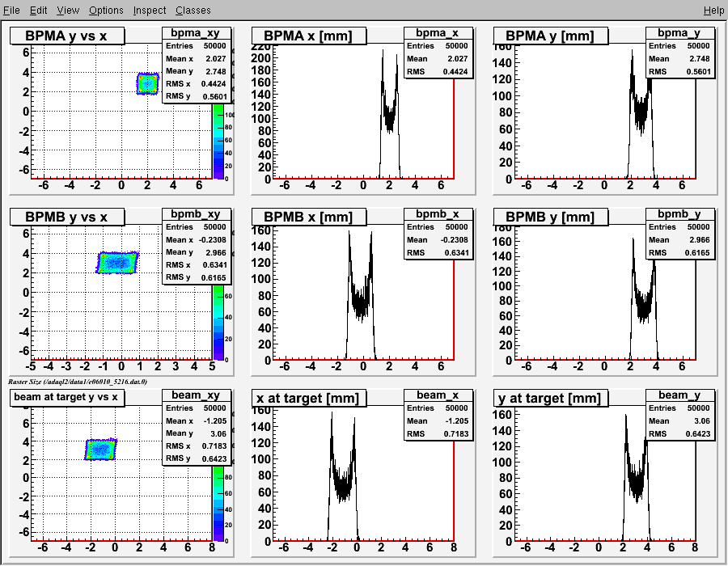Click 'Mean 3.06' in beam_y stats
728x566 pixels.
pos(679,420)
